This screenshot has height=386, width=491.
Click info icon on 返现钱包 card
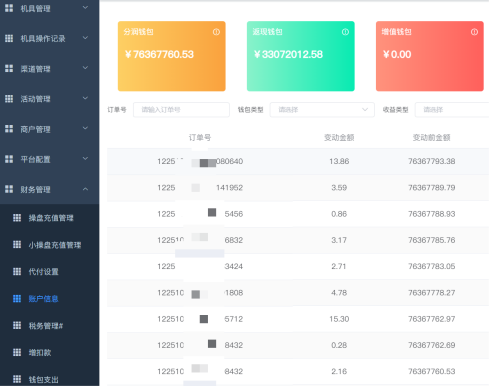(x=345, y=32)
